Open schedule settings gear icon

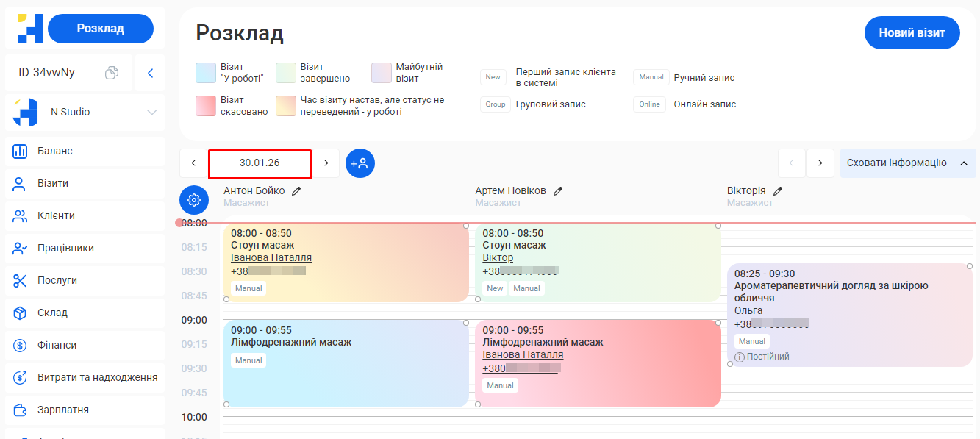(x=194, y=200)
